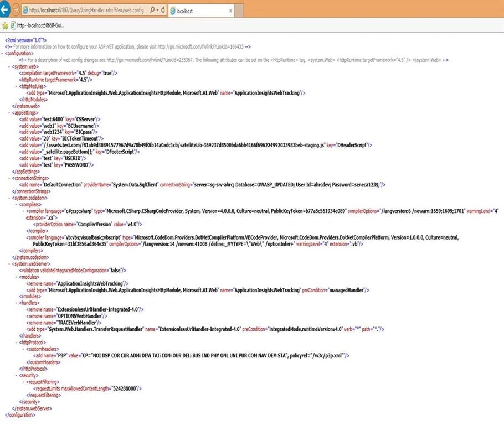Refresh the page with the reload icon
504x425 pixels.
click(163, 10)
